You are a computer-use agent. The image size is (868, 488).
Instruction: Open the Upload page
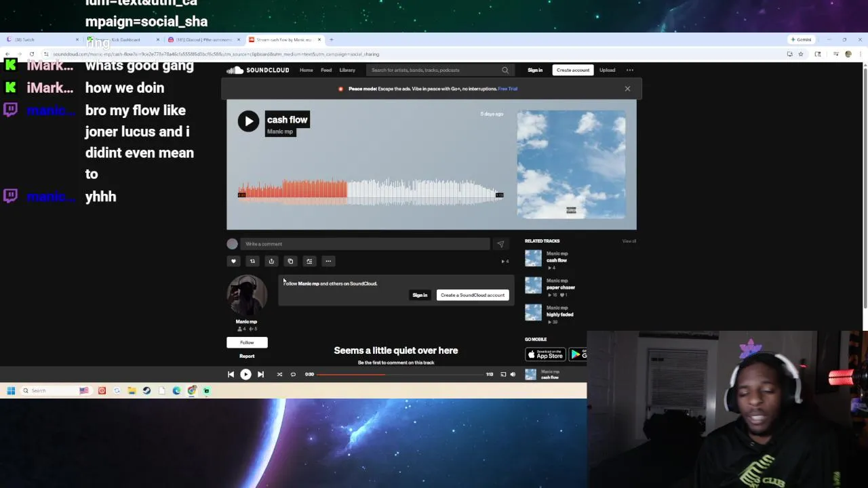click(x=607, y=70)
